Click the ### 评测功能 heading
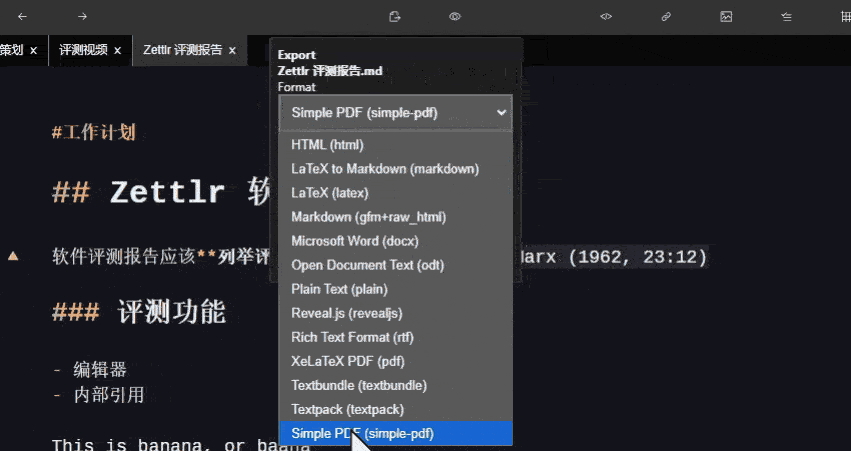This screenshot has height=451, width=851. (x=139, y=312)
